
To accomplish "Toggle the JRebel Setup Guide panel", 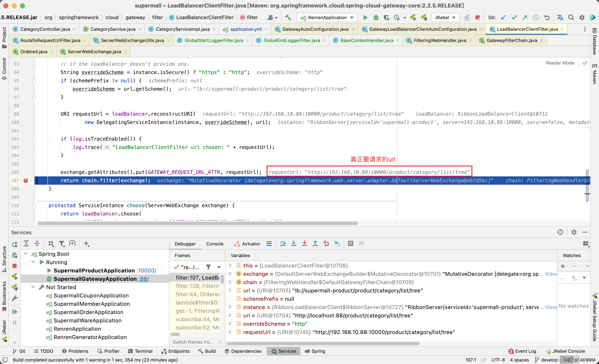I will point(595,317).
